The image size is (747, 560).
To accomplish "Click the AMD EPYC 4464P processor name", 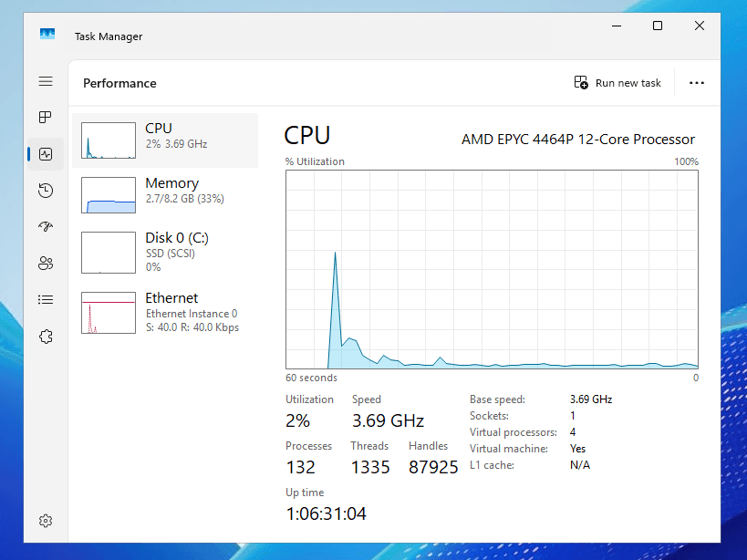I will tap(578, 140).
